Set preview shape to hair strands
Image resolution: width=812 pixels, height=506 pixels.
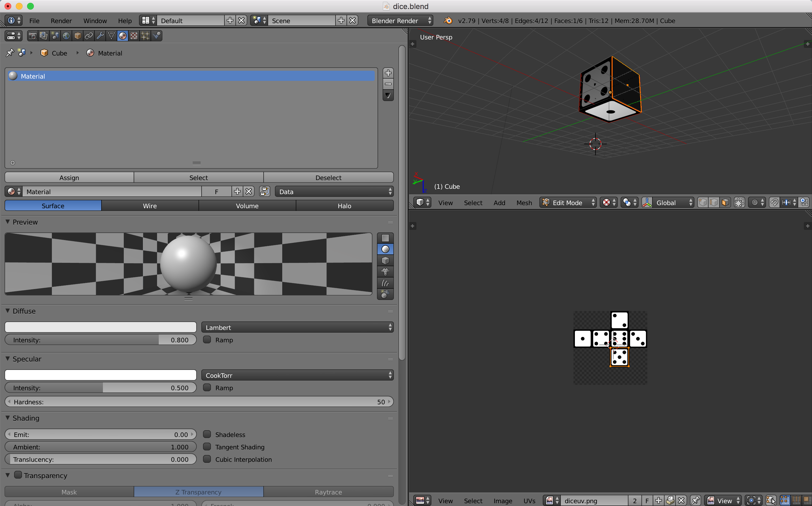point(385,283)
